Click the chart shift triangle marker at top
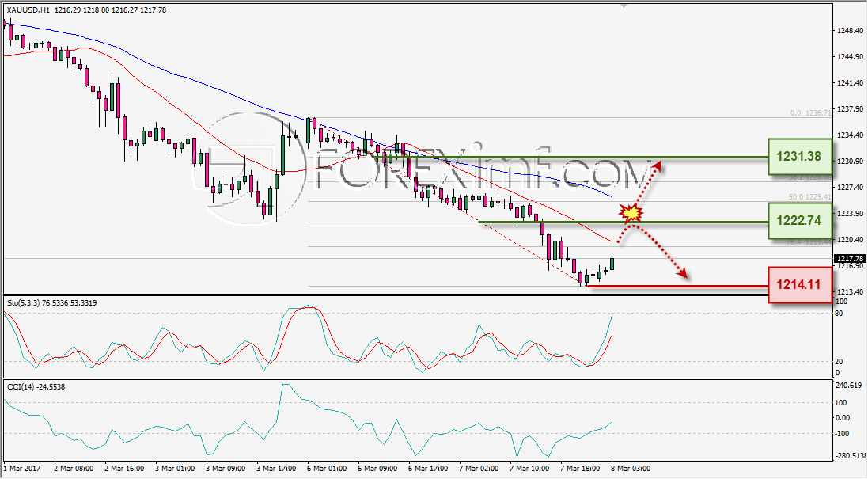The image size is (868, 479). pos(624,6)
